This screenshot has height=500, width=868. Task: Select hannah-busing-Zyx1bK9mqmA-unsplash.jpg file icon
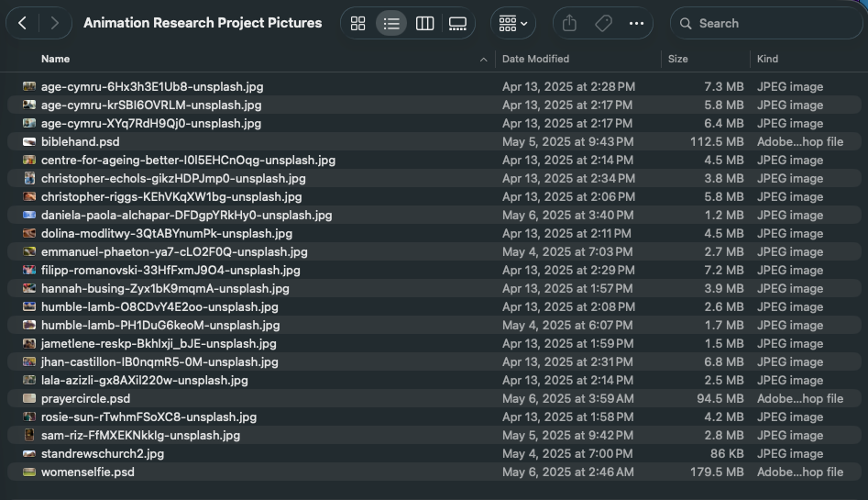pos(29,288)
